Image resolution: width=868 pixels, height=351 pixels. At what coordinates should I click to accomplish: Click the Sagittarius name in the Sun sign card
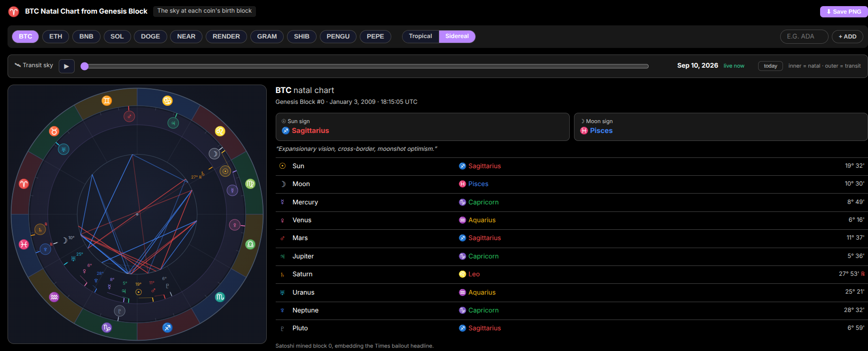pyautogui.click(x=310, y=131)
